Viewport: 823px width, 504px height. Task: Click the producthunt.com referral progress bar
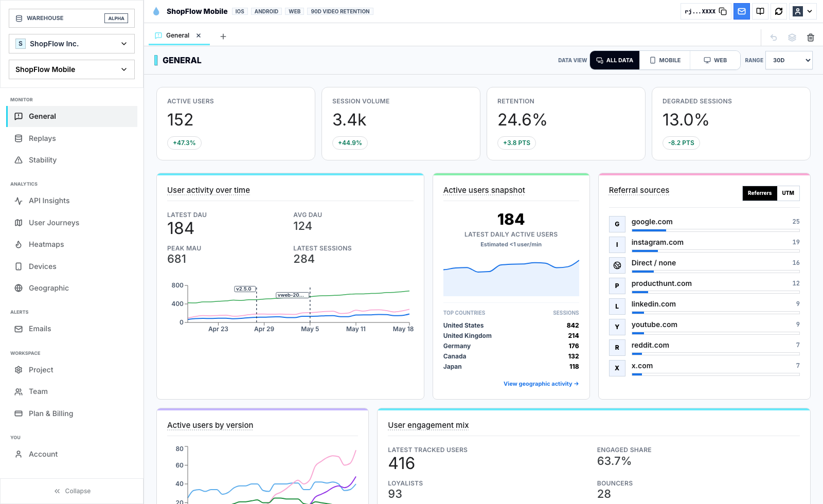click(x=715, y=292)
